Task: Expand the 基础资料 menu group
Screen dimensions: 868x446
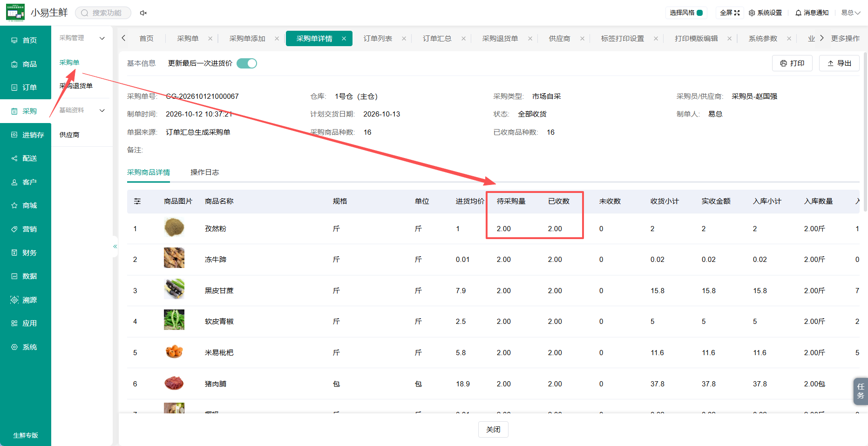Action: point(102,110)
